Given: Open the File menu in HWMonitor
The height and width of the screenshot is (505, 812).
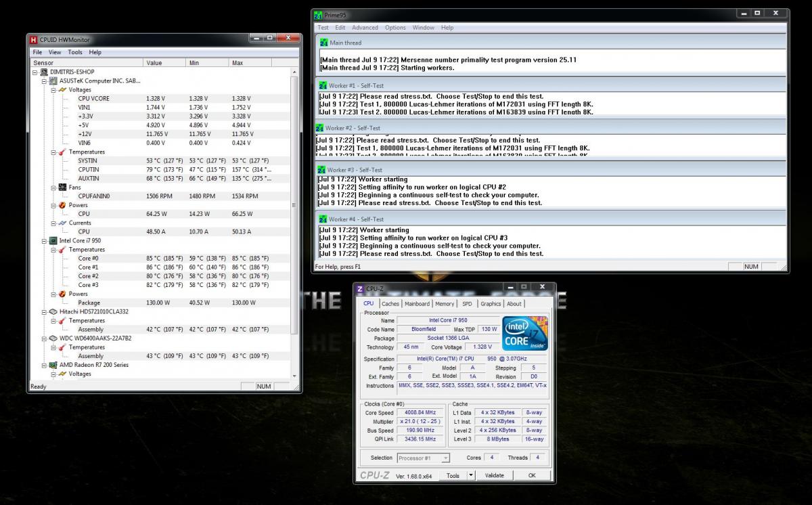Looking at the screenshot, I should [37, 52].
